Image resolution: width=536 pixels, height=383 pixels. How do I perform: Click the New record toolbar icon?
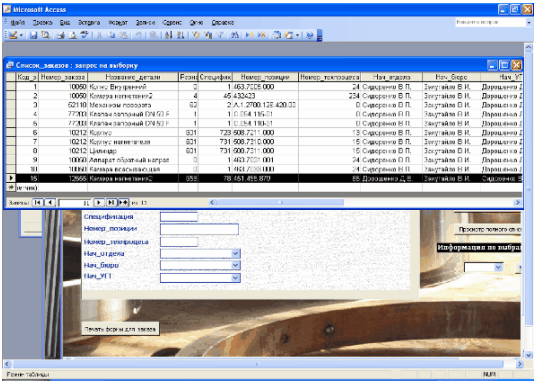(x=249, y=35)
